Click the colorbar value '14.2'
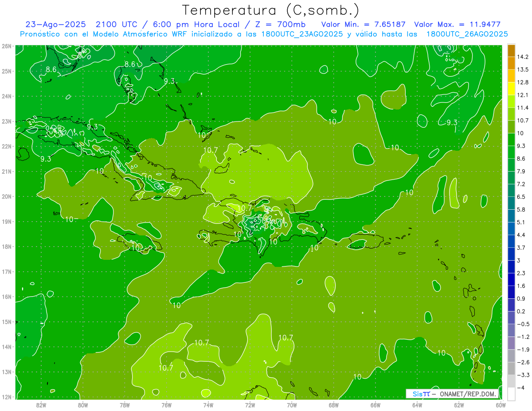Image resolution: width=532 pixels, height=411 pixels. (x=523, y=57)
